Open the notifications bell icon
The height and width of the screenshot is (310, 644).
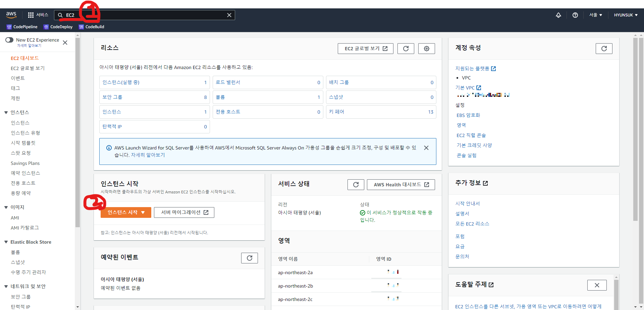click(x=558, y=15)
